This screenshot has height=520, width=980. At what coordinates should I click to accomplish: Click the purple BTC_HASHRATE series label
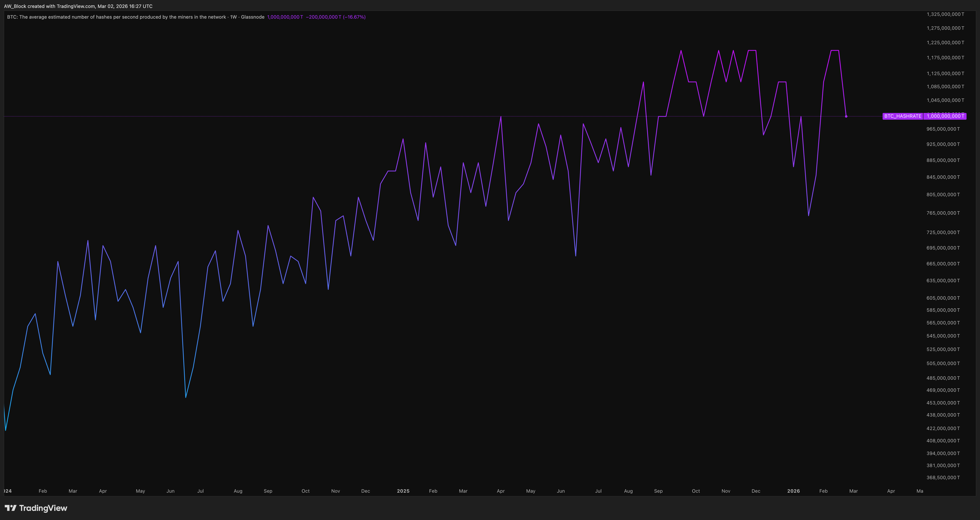pyautogui.click(x=902, y=116)
